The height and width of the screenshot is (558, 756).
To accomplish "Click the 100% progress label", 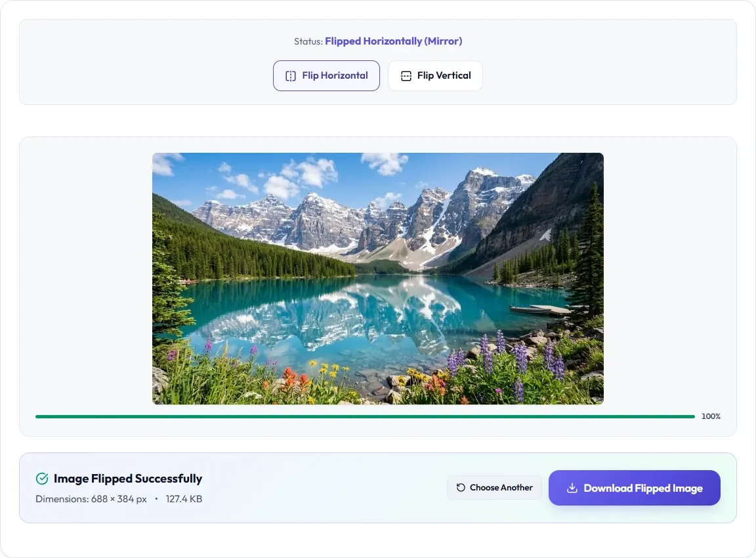I will [711, 416].
